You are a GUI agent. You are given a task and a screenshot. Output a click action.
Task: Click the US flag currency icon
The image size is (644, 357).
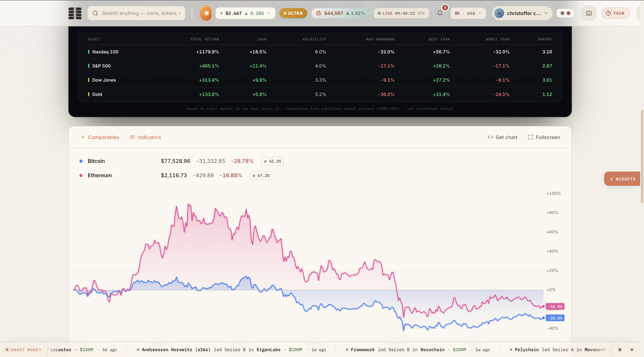point(457,13)
